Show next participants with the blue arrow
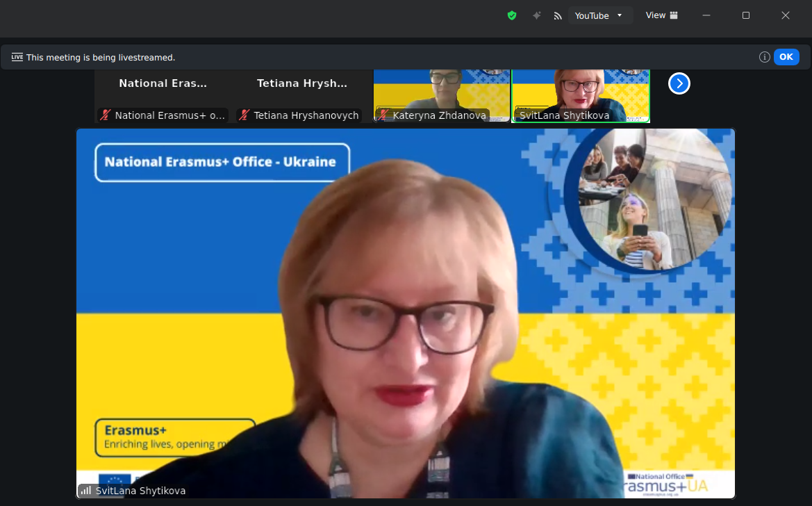 coord(679,83)
